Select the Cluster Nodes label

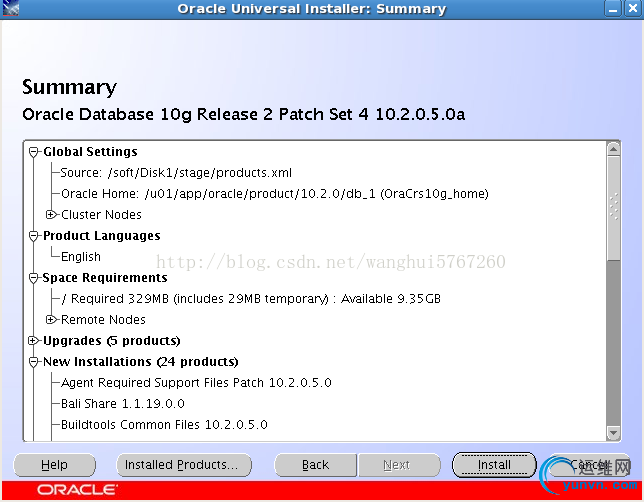tap(101, 214)
